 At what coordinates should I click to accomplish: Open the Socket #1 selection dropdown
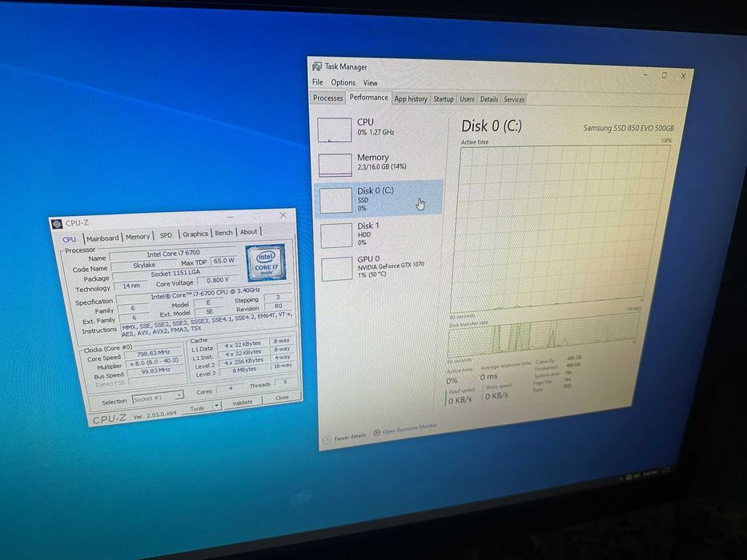pos(157,397)
